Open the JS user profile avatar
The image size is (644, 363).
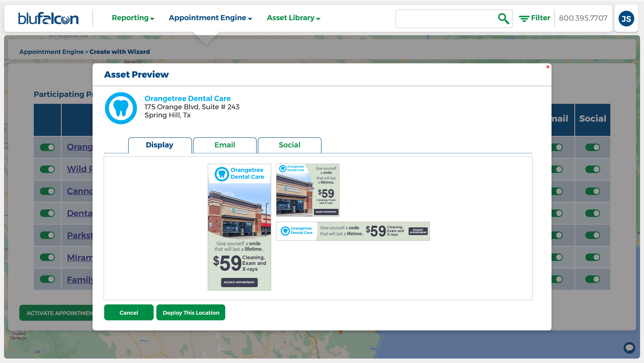pyautogui.click(x=626, y=18)
